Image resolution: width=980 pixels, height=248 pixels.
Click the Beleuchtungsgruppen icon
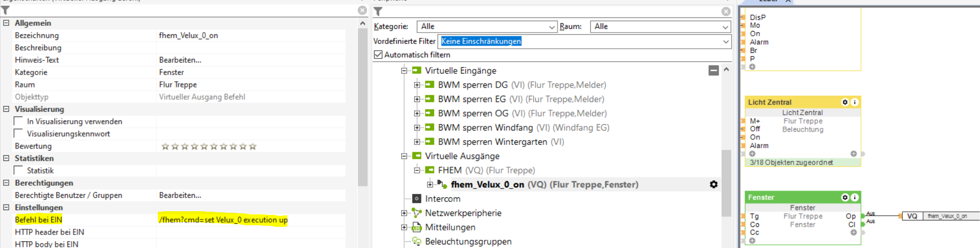[x=417, y=241]
